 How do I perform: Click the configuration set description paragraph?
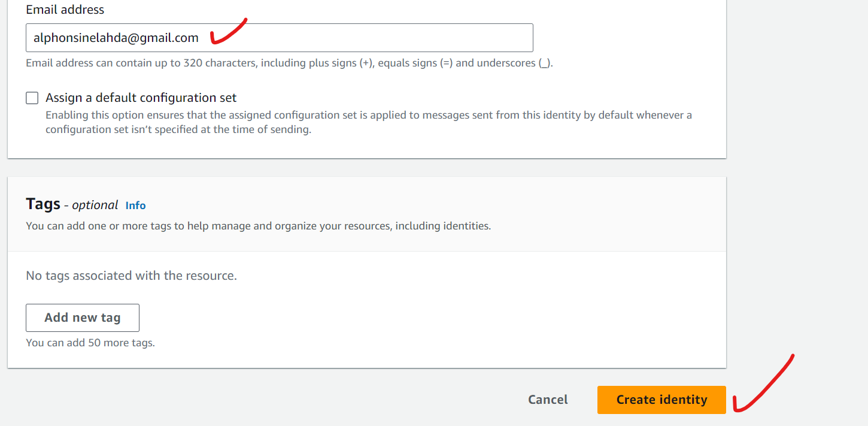pyautogui.click(x=368, y=122)
